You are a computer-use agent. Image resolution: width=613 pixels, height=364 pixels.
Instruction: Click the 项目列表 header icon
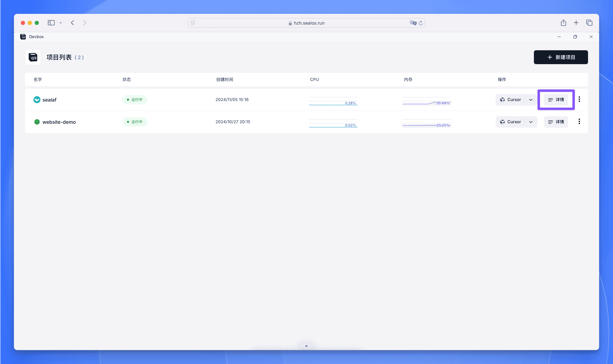(33, 57)
